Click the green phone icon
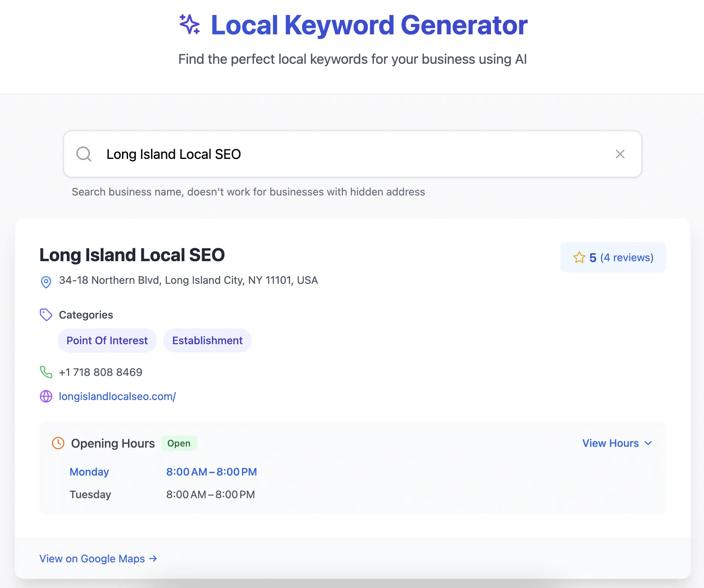704x588 pixels. [x=46, y=372]
